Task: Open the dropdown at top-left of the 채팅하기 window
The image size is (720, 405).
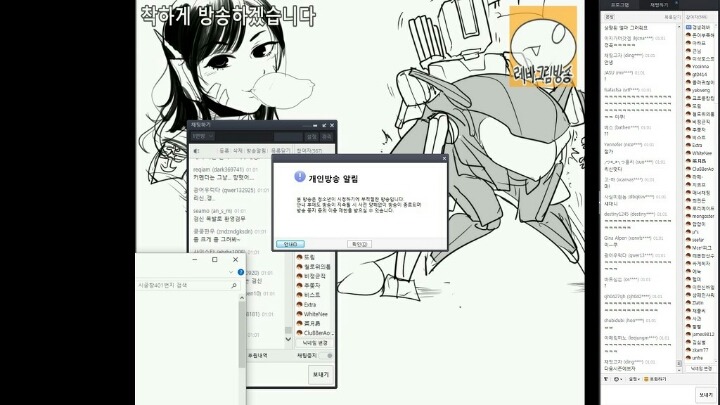Action: (x=203, y=136)
